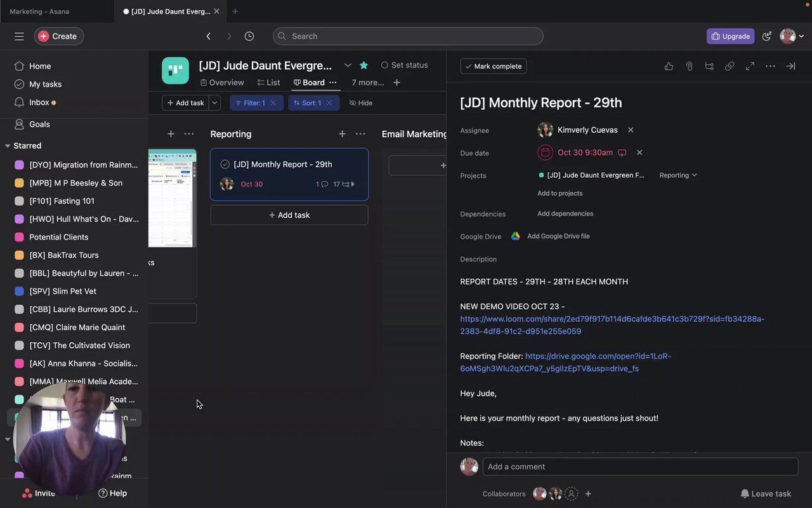Viewport: 812px width, 508px height.
Task: Open project title dropdown chevron
Action: (348, 65)
